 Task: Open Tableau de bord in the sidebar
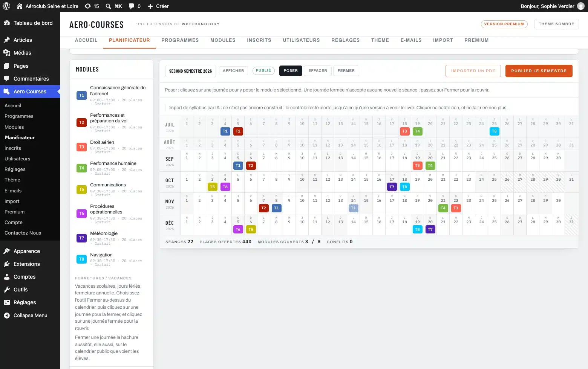(30, 23)
